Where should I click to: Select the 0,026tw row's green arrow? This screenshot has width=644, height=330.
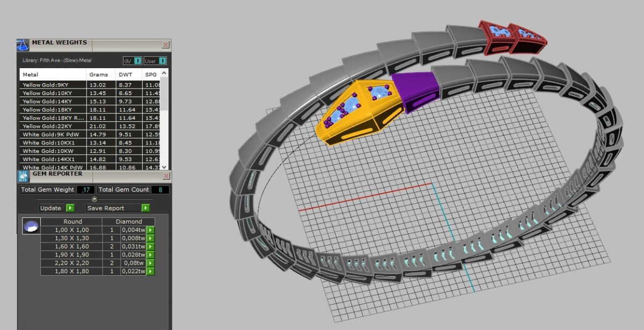coord(150,255)
